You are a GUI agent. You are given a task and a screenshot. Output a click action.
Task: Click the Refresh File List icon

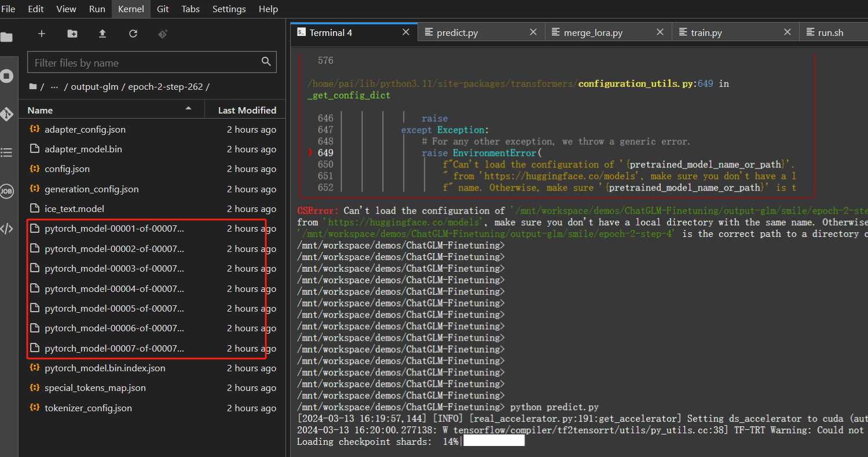pyautogui.click(x=133, y=34)
